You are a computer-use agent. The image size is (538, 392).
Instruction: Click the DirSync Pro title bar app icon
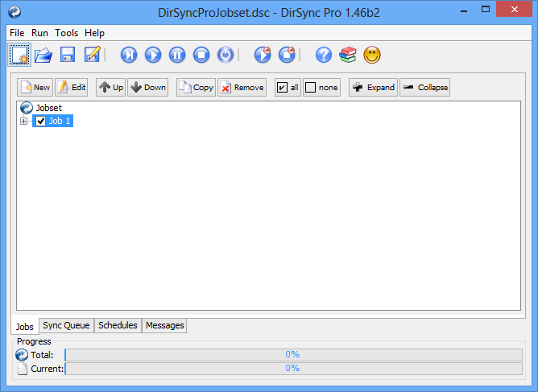coord(14,12)
